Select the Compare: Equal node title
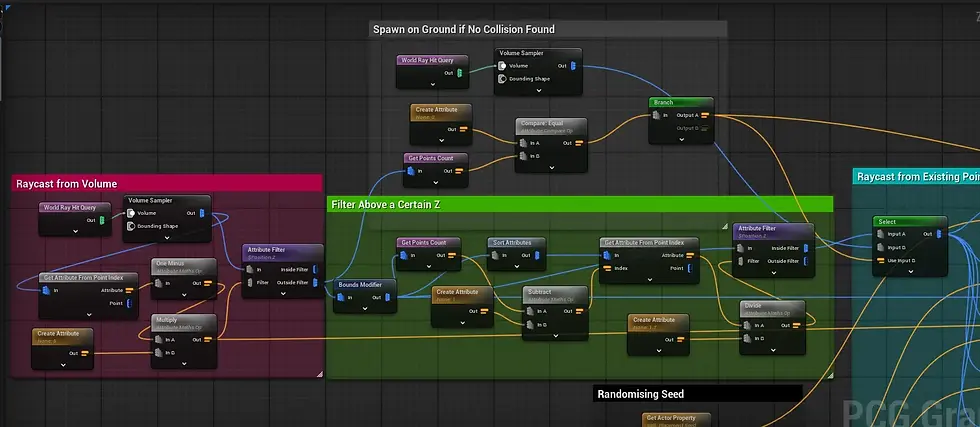 click(x=542, y=123)
